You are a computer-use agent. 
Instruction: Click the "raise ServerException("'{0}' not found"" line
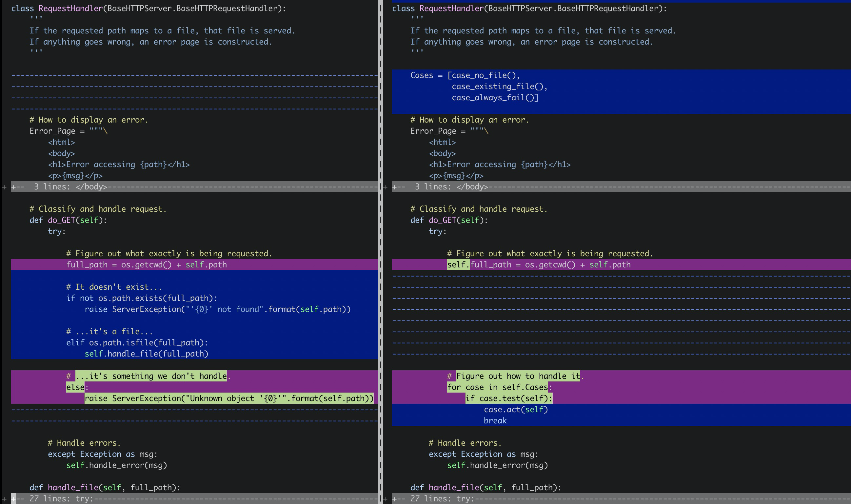[217, 309]
